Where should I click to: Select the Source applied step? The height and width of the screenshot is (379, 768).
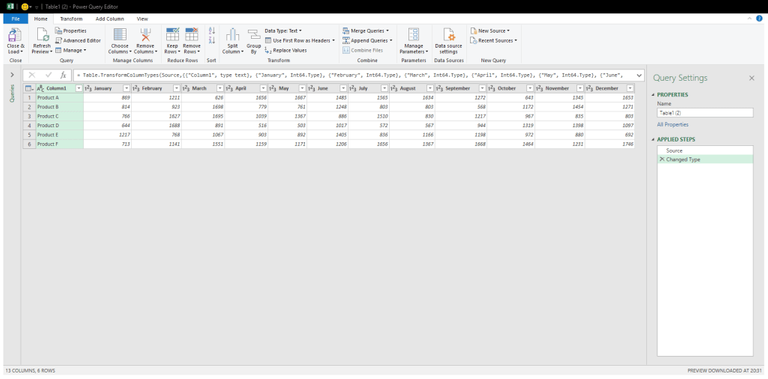[705, 150]
